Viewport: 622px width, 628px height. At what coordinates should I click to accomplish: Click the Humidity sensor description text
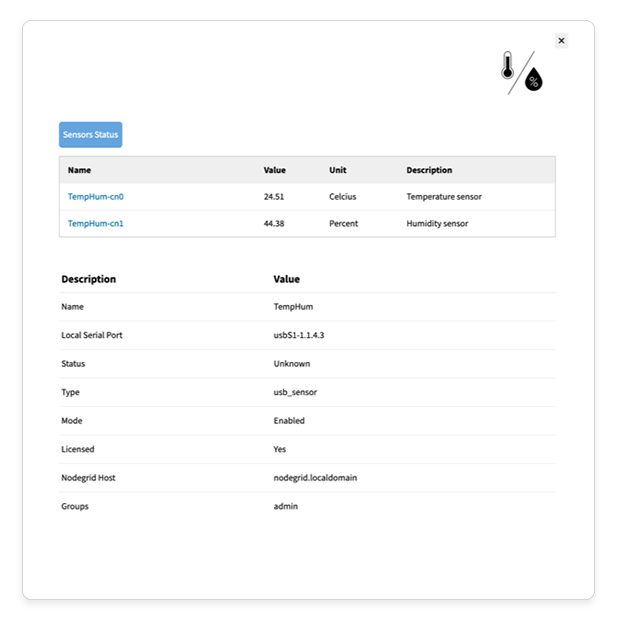point(437,224)
